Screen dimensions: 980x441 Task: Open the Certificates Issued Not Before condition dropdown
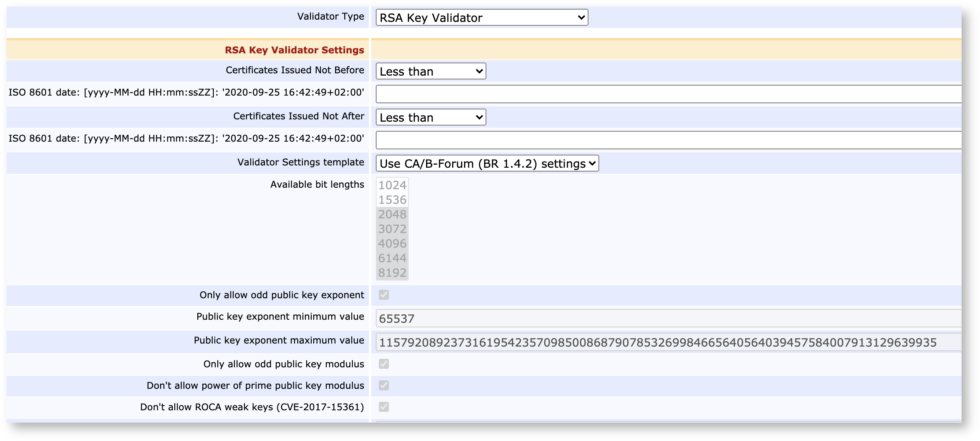click(x=430, y=71)
